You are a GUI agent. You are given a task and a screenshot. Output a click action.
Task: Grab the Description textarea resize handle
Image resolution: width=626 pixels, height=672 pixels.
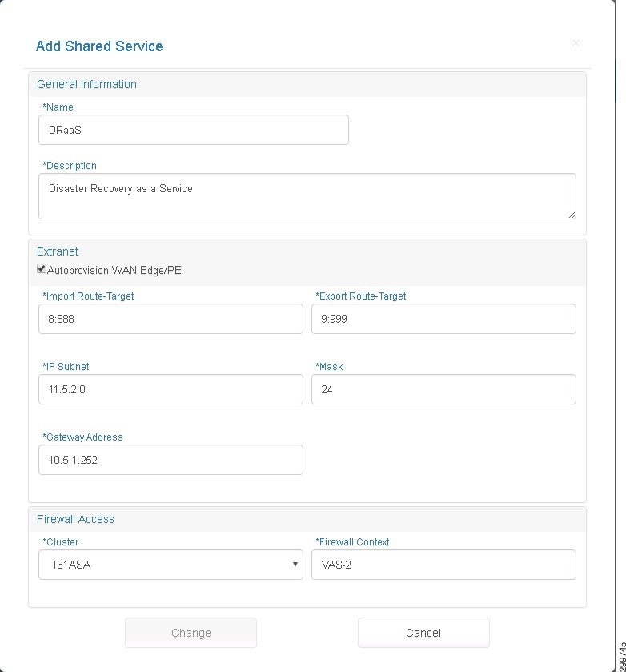click(572, 215)
